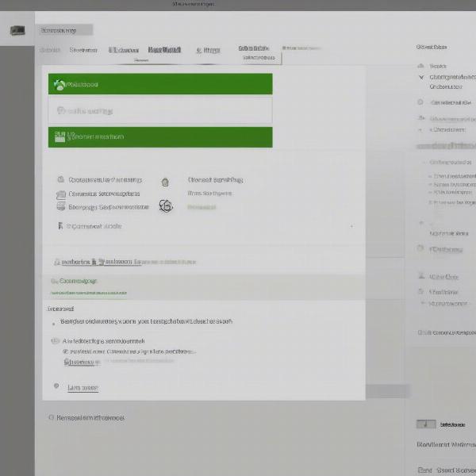
Task: Expand the chevron near top of right sidebar
Action: (421, 78)
